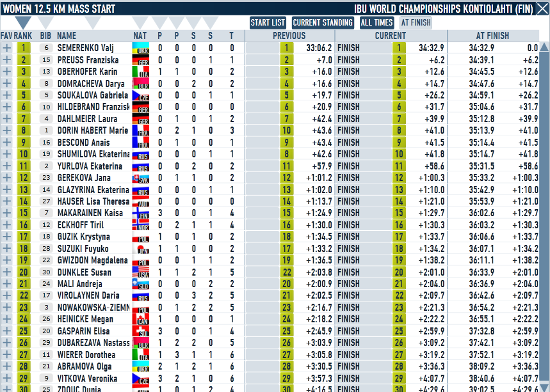Click the USA flag beside DUNKLEE Susan
The image size is (550, 392).
pos(141,272)
